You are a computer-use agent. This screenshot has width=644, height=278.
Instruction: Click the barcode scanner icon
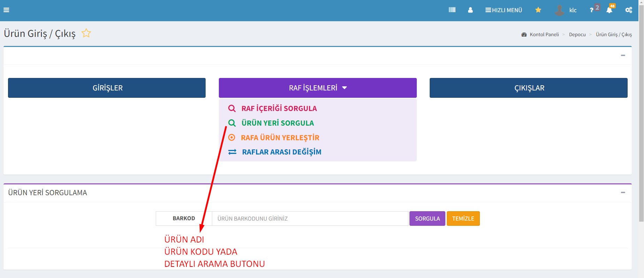(x=452, y=10)
